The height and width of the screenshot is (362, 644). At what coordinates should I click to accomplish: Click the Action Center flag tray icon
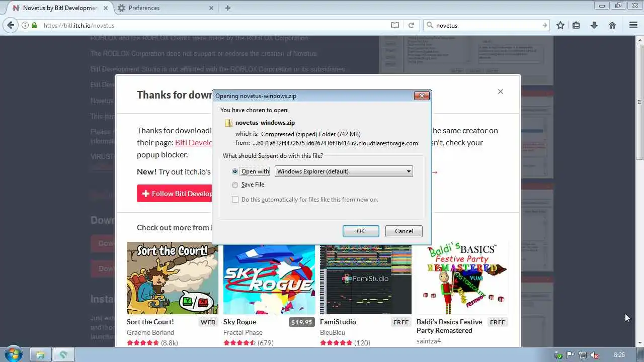571,355
